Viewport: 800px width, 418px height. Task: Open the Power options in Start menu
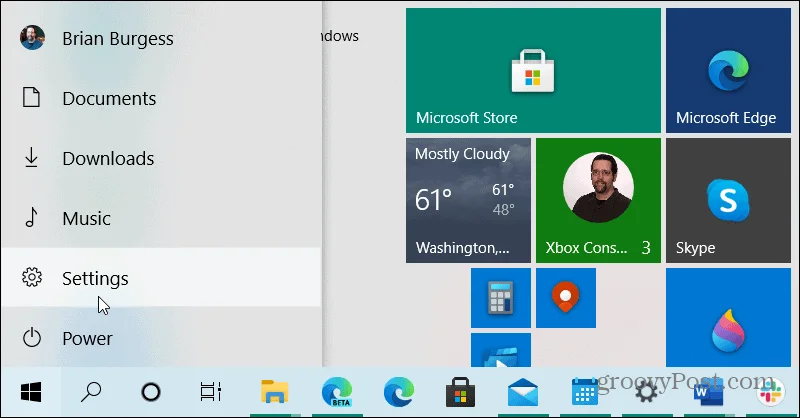tap(161, 337)
